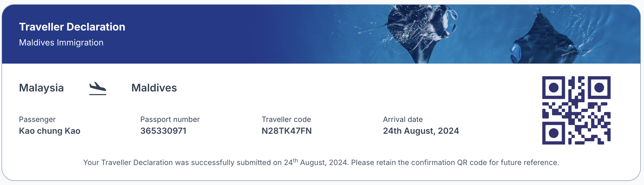Screen dimensions: 644x185
Task: Click the submission confirmation message
Action: click(x=321, y=162)
